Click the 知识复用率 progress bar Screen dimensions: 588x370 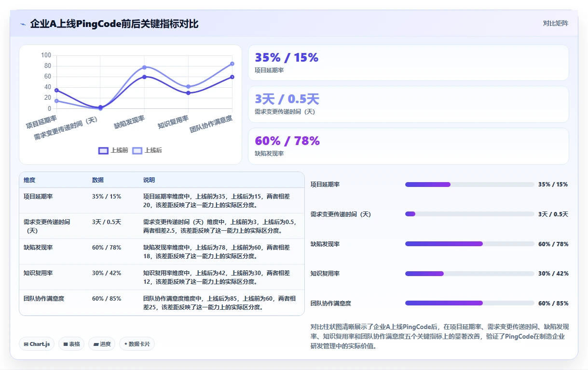(x=469, y=274)
